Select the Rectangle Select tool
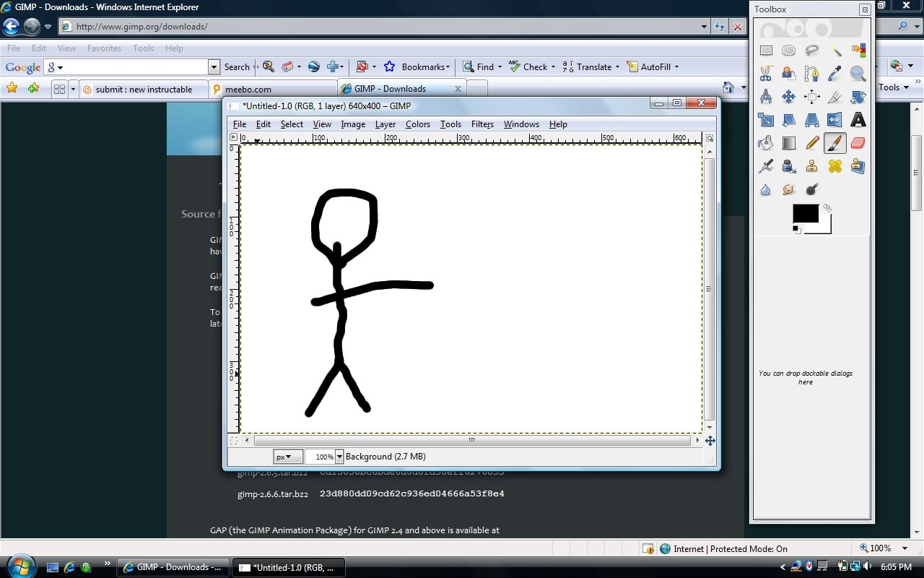 (766, 50)
